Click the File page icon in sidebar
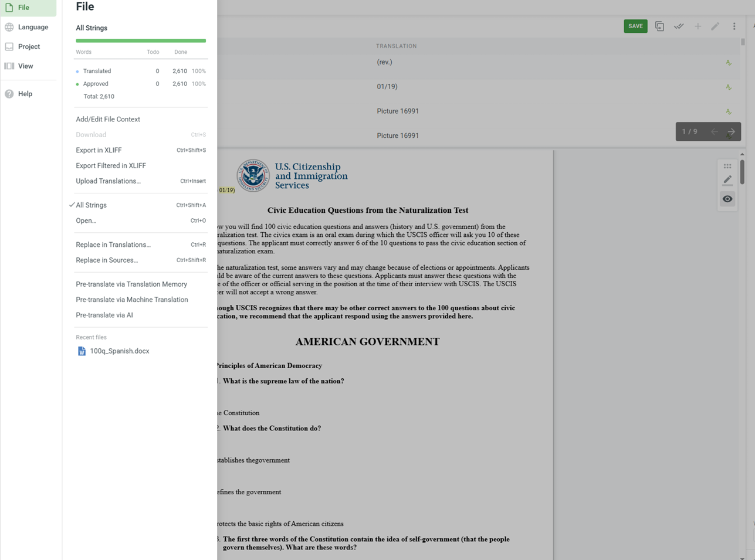Viewport: 755px width, 560px height. pyautogui.click(x=9, y=8)
